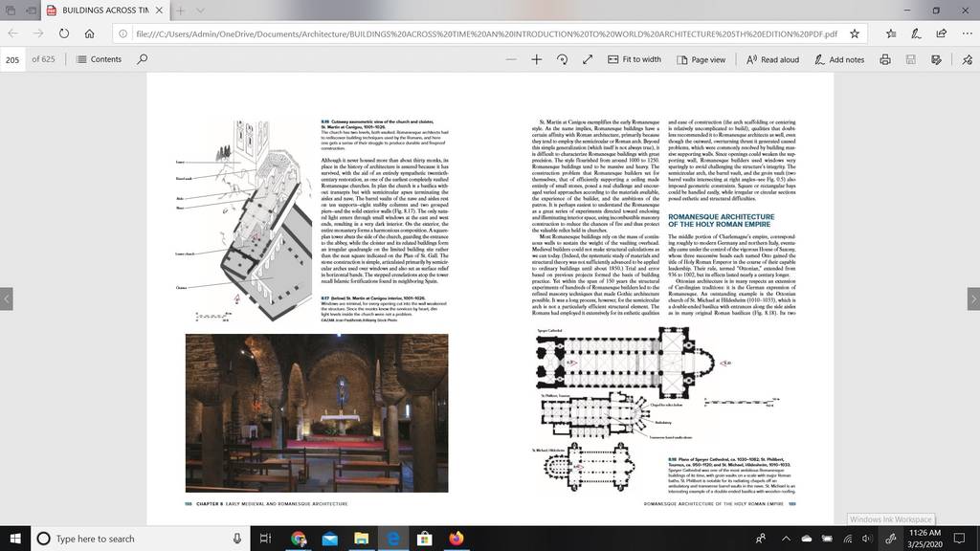
Task: Click the Romanesque Architecture heading
Action: 721,221
